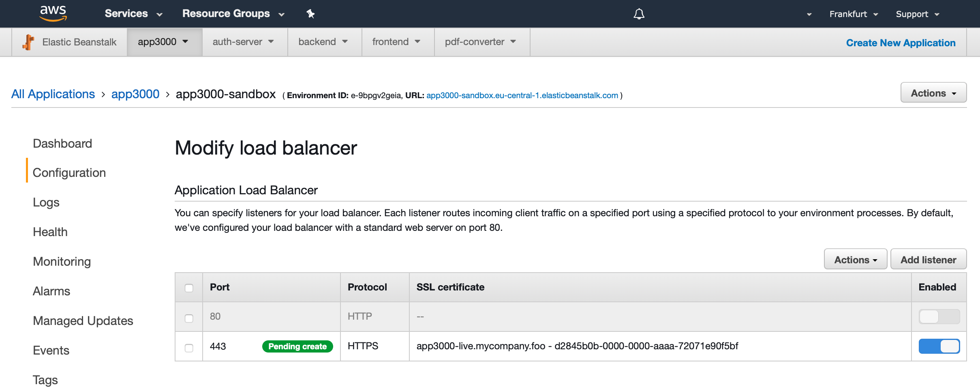Click the app3000-sandbox environment name
The height and width of the screenshot is (387, 980).
226,94
